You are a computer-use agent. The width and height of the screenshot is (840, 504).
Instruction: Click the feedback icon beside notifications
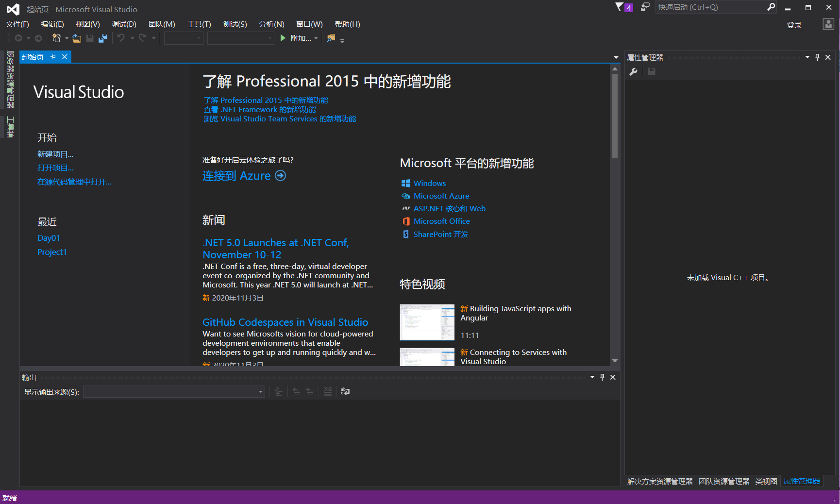(645, 7)
